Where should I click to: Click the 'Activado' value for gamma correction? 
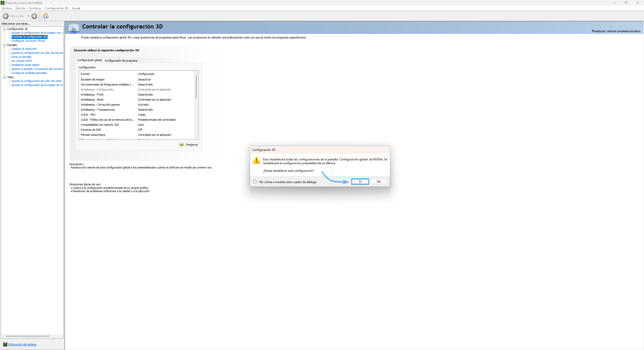point(143,105)
